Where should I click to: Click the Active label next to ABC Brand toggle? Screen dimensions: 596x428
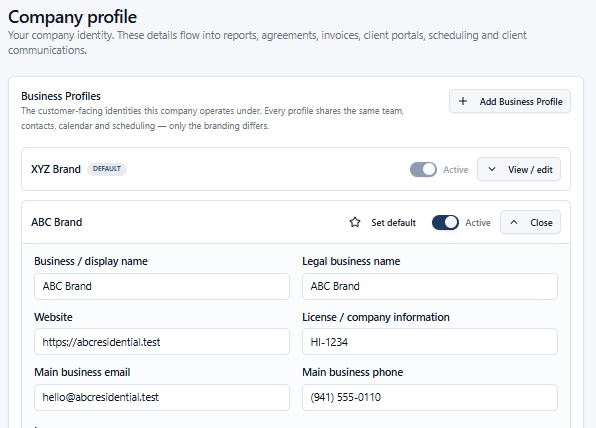478,223
